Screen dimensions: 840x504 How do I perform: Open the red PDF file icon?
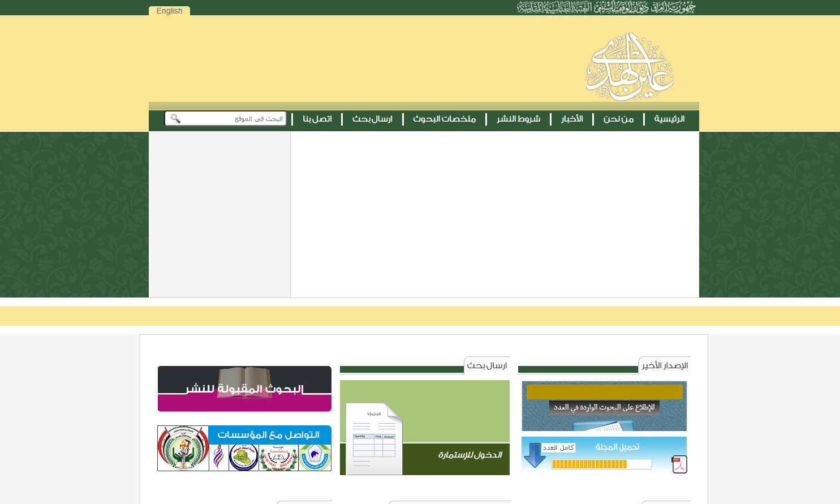pyautogui.click(x=679, y=464)
